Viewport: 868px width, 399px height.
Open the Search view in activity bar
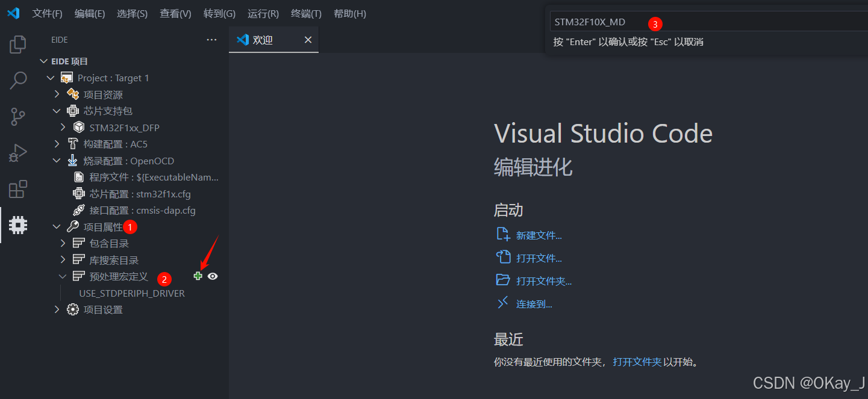tap(18, 81)
